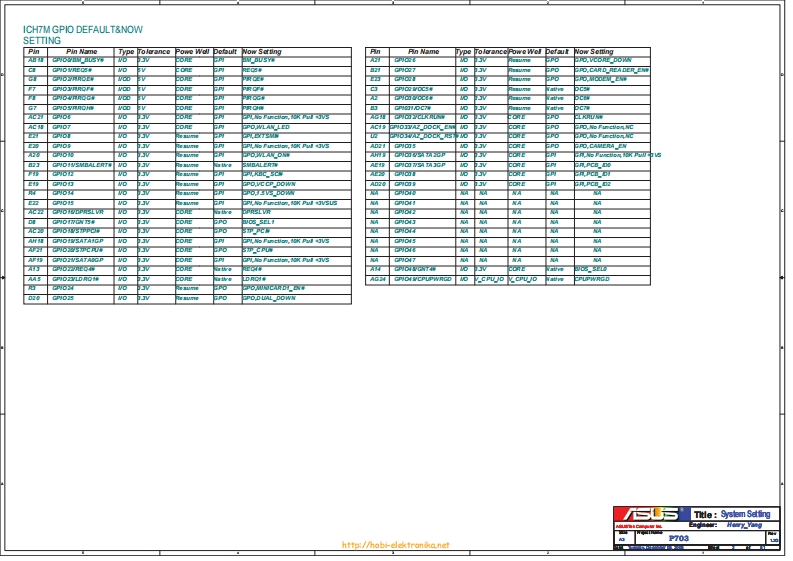The height and width of the screenshot is (561, 793).
Task: Select the GPO,CAMERA_EN setting cell
Action: click(601, 146)
